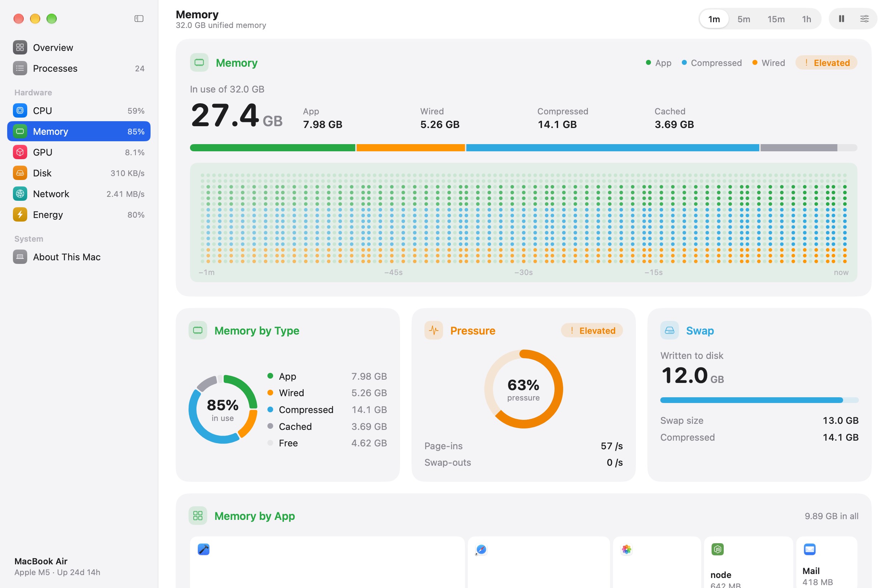Open Network in the sidebar
This screenshot has width=889, height=588.
coord(79,194)
